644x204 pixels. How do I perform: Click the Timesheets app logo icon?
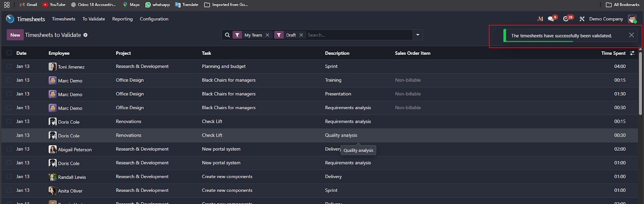click(x=10, y=19)
